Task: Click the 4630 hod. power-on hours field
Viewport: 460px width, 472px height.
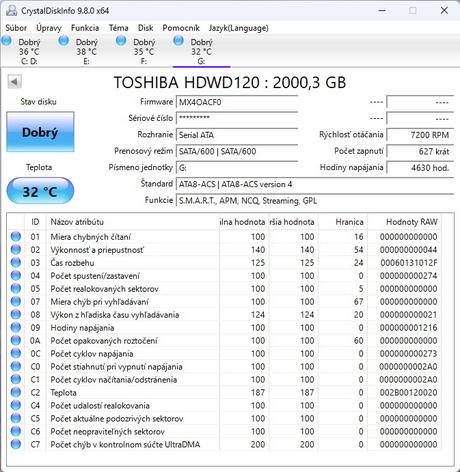Action: (x=420, y=168)
